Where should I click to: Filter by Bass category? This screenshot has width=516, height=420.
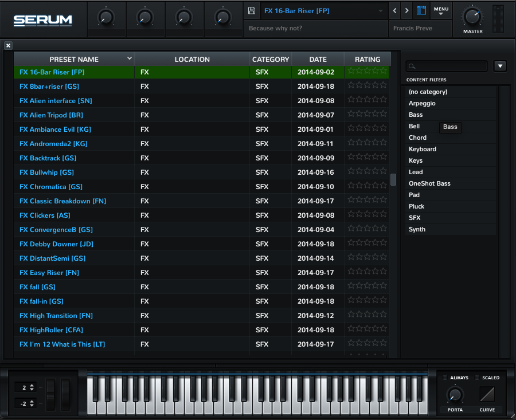pos(451,115)
